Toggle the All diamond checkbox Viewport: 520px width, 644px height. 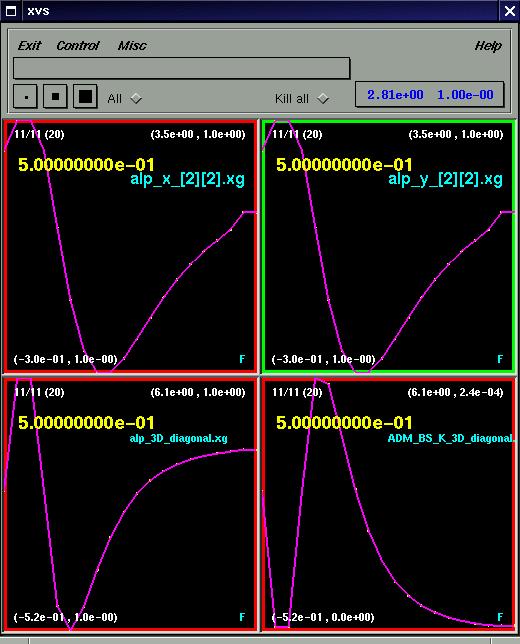(136, 99)
